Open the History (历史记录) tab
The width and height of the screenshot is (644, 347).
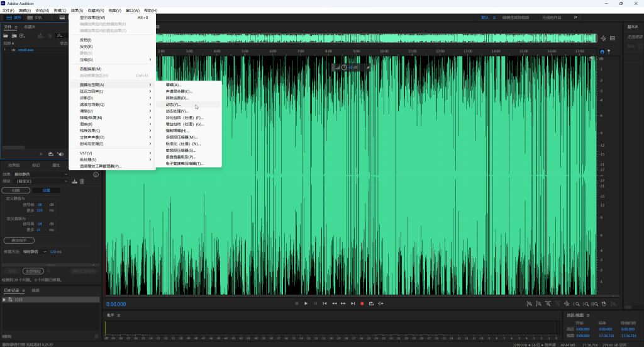click(11, 290)
